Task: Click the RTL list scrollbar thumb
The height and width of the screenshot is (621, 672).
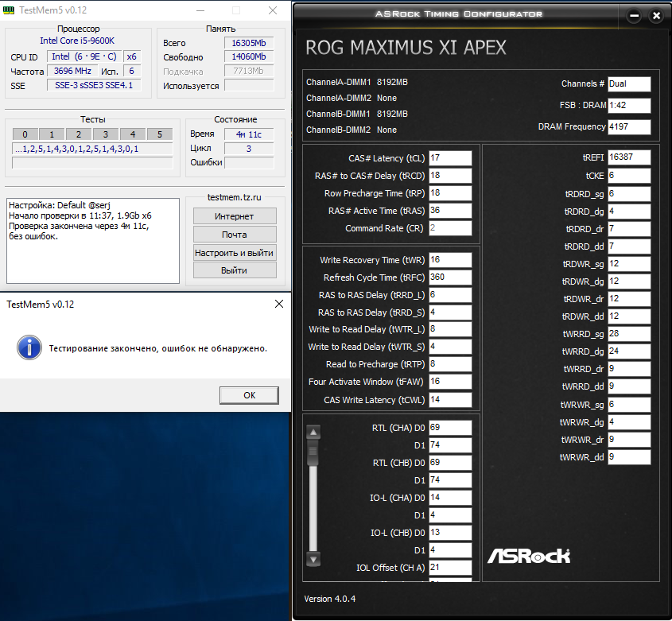Action: click(x=313, y=452)
